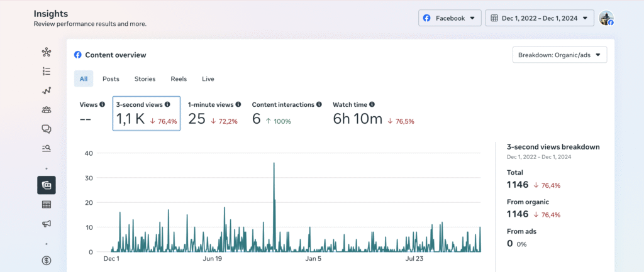Screen dimensions: 644x272
Task: Open the Messaging chat bubbles icon
Action: (46, 129)
